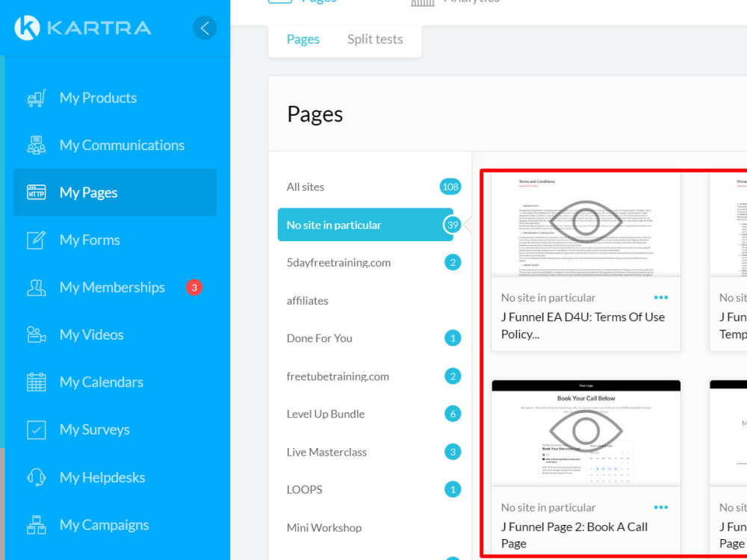Click the My Communications people icon
The height and width of the screenshot is (560, 747).
[x=36, y=146]
